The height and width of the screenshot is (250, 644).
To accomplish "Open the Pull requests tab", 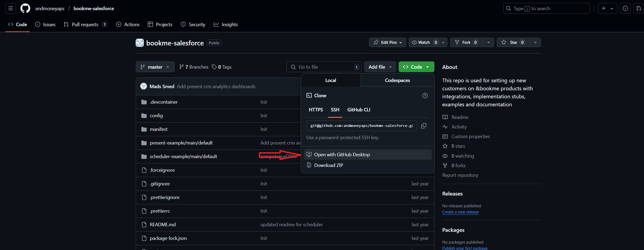I will (x=86, y=24).
